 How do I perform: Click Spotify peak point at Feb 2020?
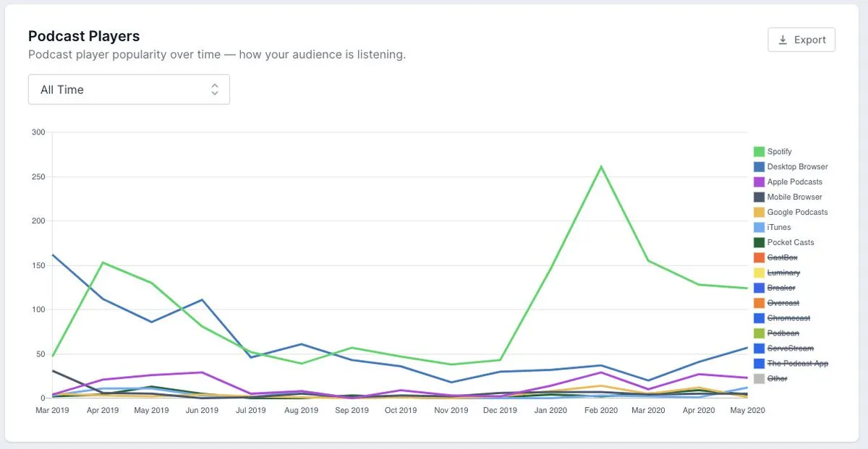click(x=600, y=166)
